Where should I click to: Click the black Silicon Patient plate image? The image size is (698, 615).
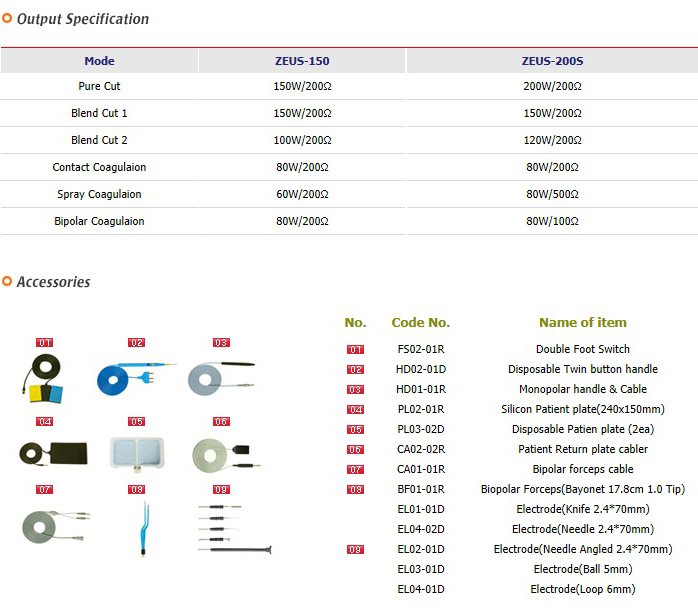pyautogui.click(x=53, y=453)
